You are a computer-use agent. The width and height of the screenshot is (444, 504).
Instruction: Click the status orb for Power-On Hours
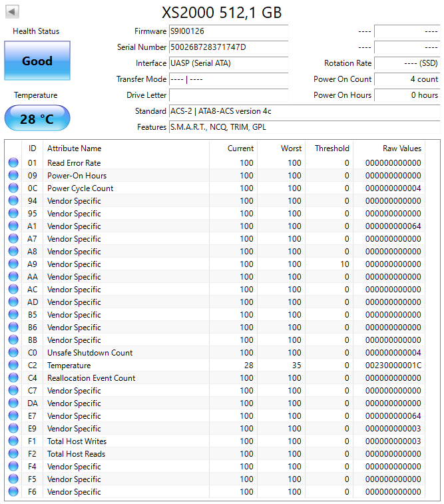point(13,175)
